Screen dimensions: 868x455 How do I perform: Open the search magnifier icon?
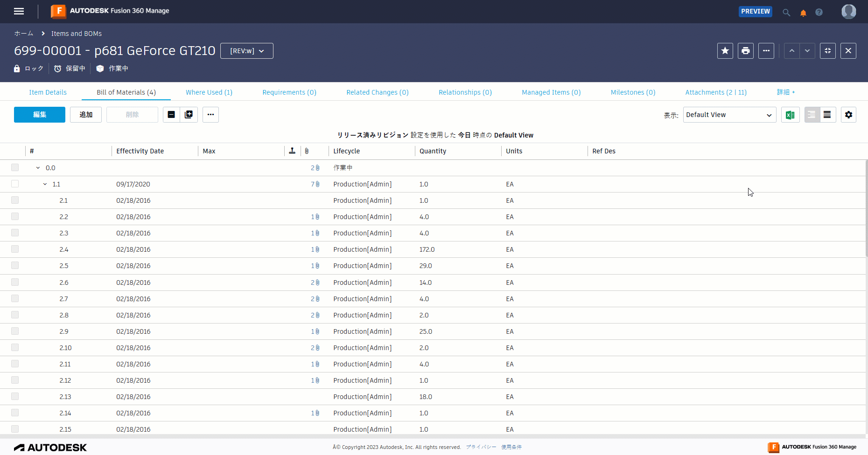coord(786,13)
